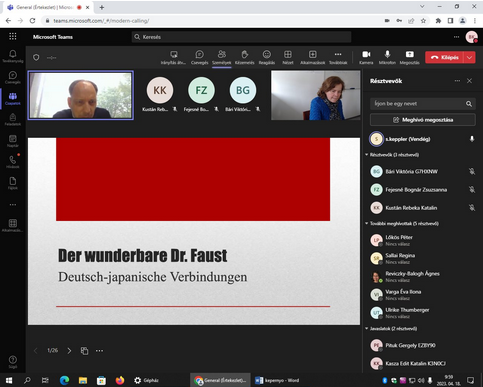Collapse the Javaslatok (2 résztvevő) section
The height and width of the screenshot is (387, 483).
click(367, 328)
